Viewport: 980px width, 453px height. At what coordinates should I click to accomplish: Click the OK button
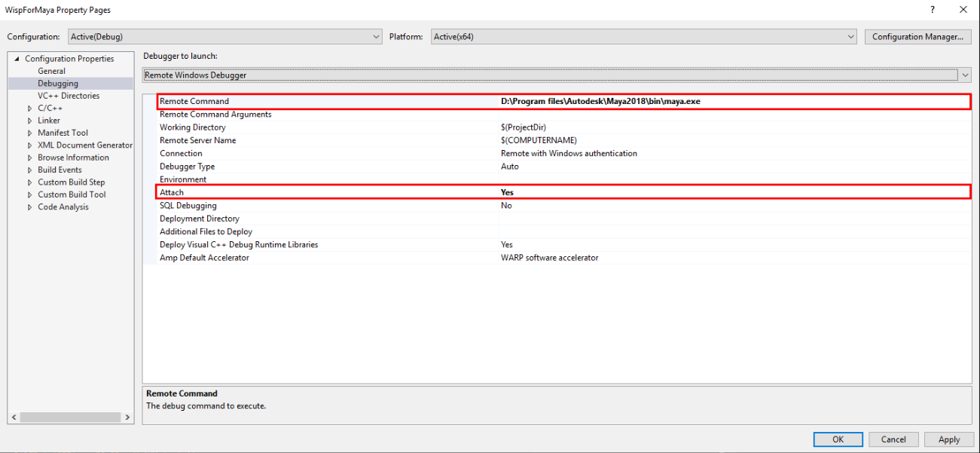[838, 439]
